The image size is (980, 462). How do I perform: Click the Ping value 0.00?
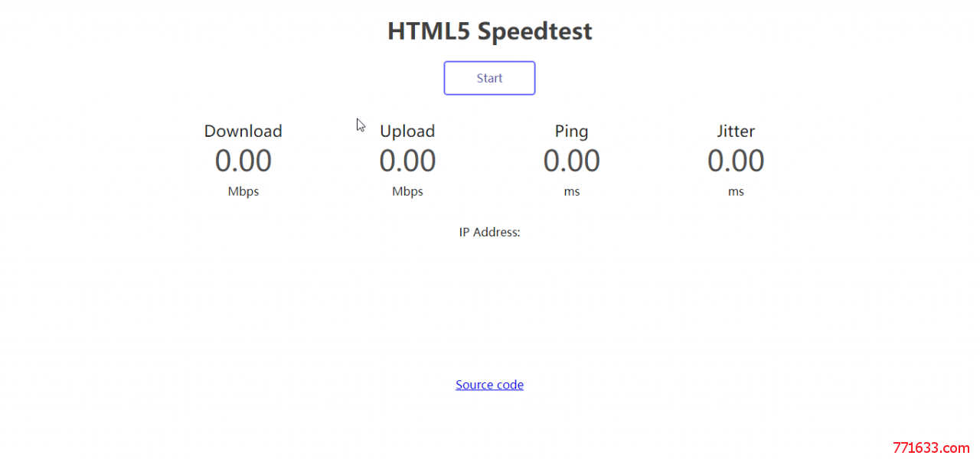(572, 161)
